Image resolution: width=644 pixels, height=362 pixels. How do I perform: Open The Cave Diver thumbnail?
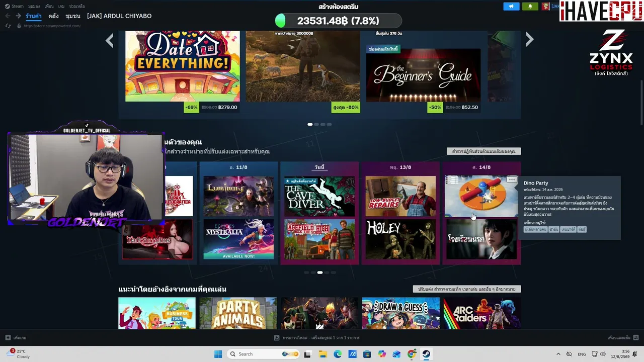click(319, 196)
